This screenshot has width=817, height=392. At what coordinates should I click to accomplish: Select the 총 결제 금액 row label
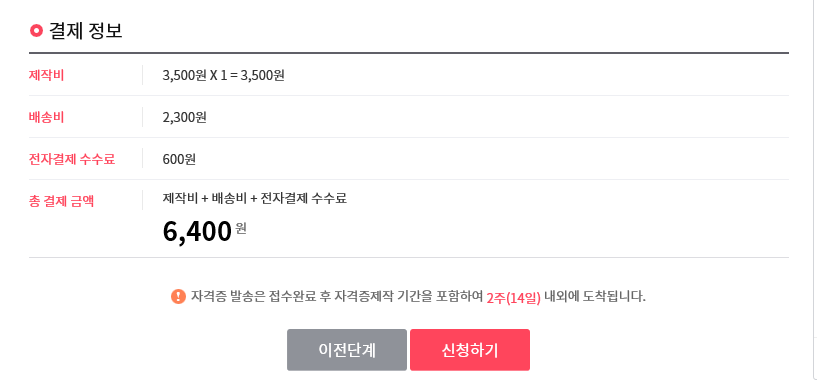[61, 201]
